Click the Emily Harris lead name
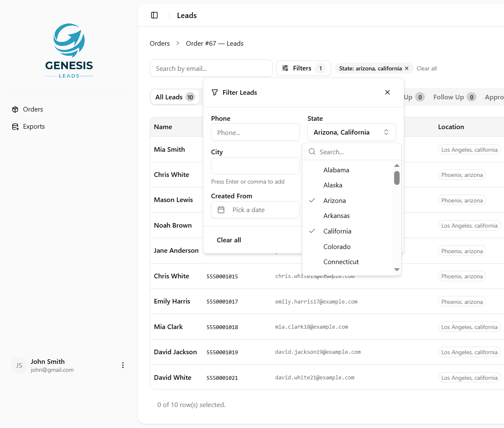Screen dimensions: 504x428 pyautogui.click(x=172, y=301)
